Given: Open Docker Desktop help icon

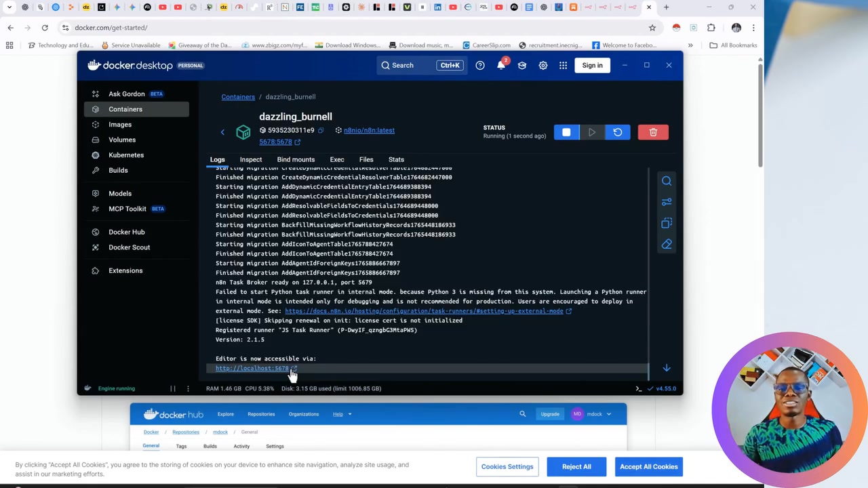Looking at the screenshot, I should (x=480, y=65).
